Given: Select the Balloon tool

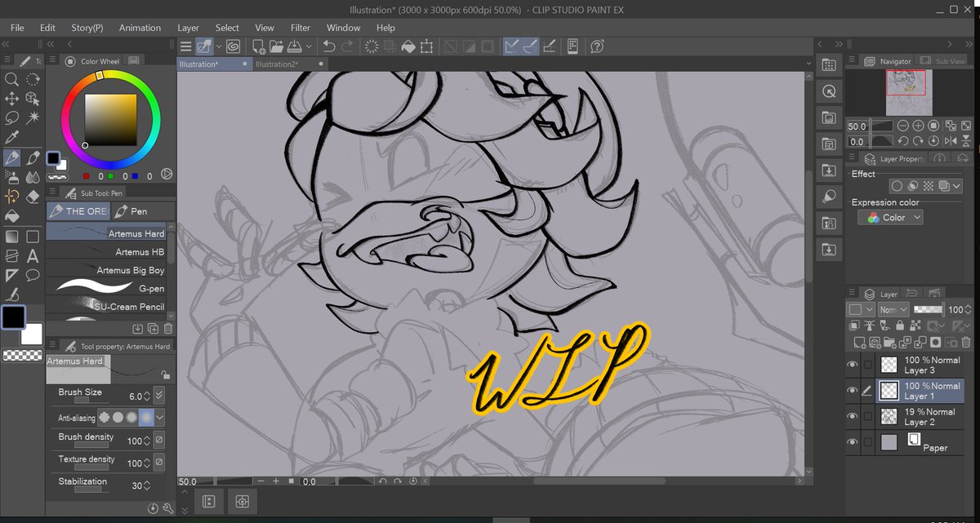Looking at the screenshot, I should coord(33,276).
